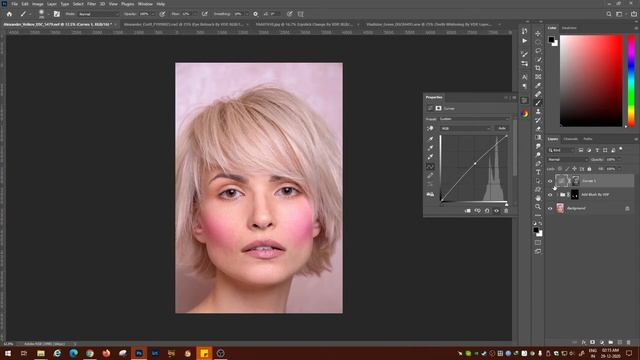Select the gray point eyedropper in Curves
Screen dimensions: 640x360
click(430, 148)
